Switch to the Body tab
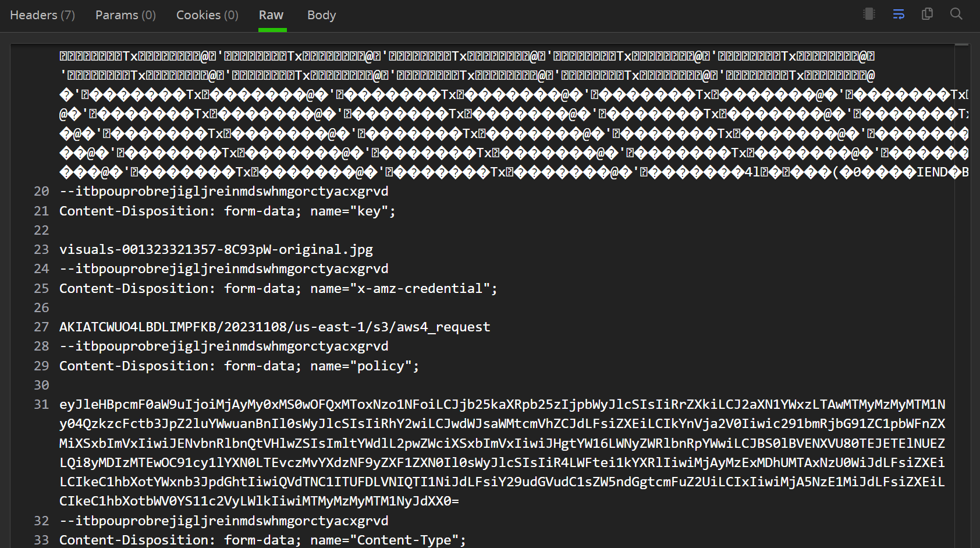This screenshot has height=548, width=980. coord(321,15)
